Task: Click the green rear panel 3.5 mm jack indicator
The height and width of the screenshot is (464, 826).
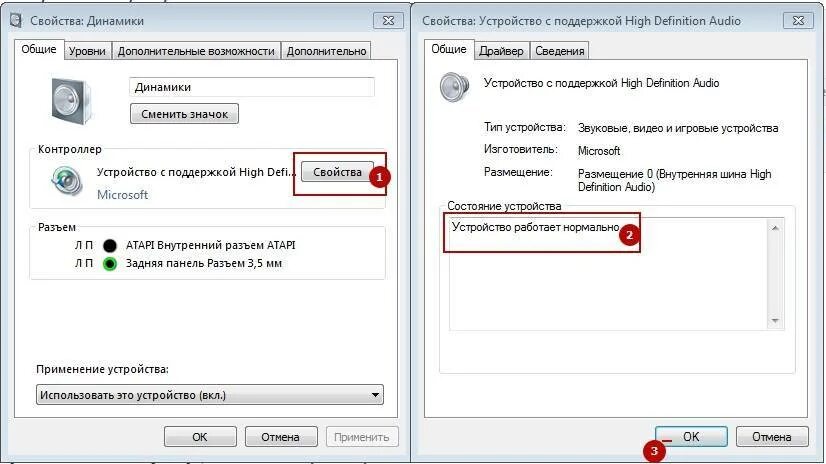Action: coord(110,263)
